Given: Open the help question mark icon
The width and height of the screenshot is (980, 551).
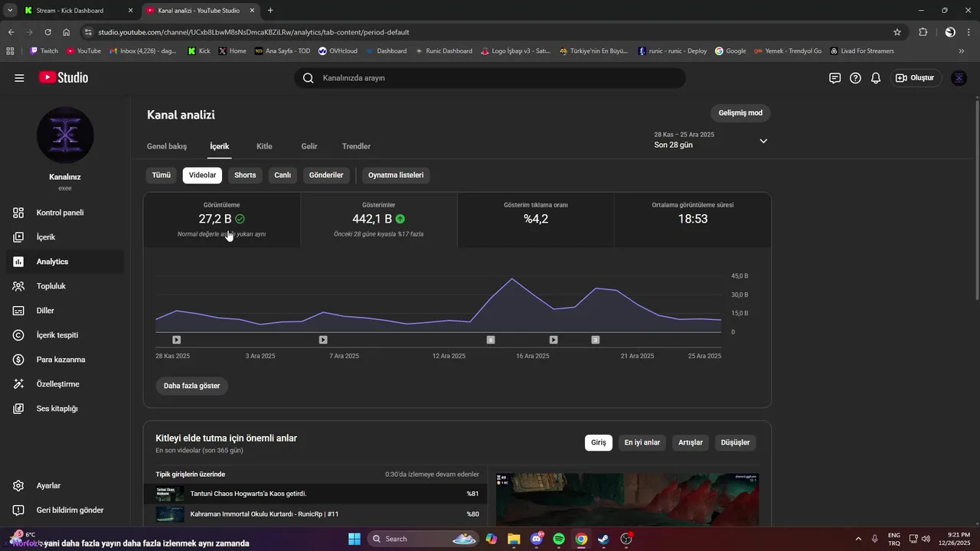Looking at the screenshot, I should coord(855,78).
